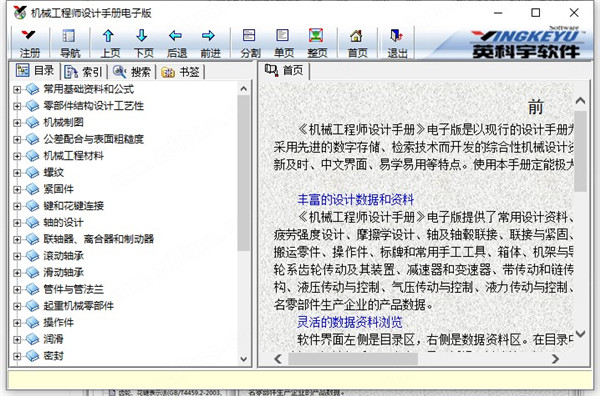Go to next page with 下页 arrow

click(142, 43)
